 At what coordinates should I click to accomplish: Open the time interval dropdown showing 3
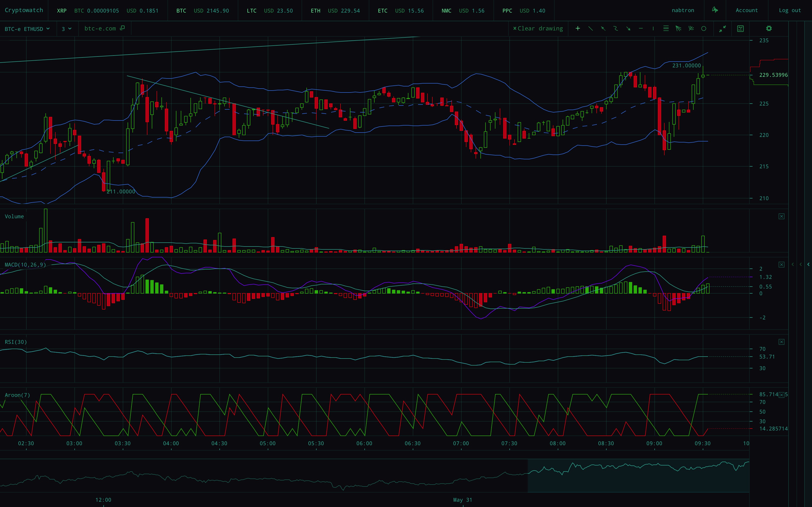(x=66, y=29)
